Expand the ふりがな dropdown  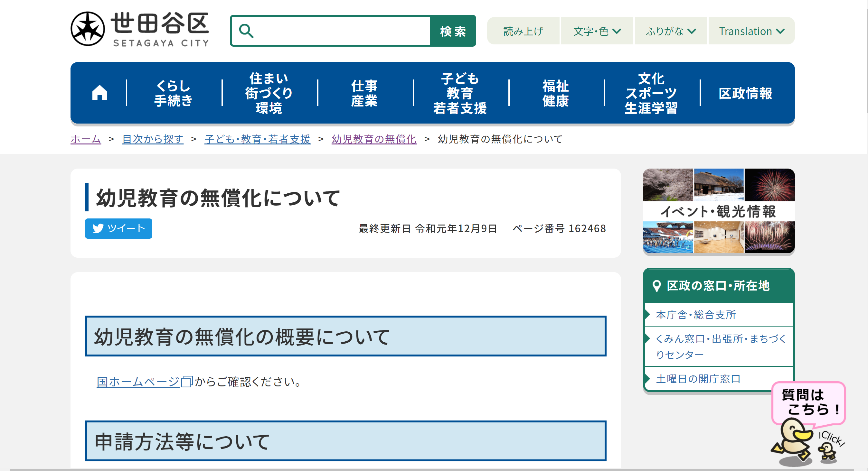671,31
